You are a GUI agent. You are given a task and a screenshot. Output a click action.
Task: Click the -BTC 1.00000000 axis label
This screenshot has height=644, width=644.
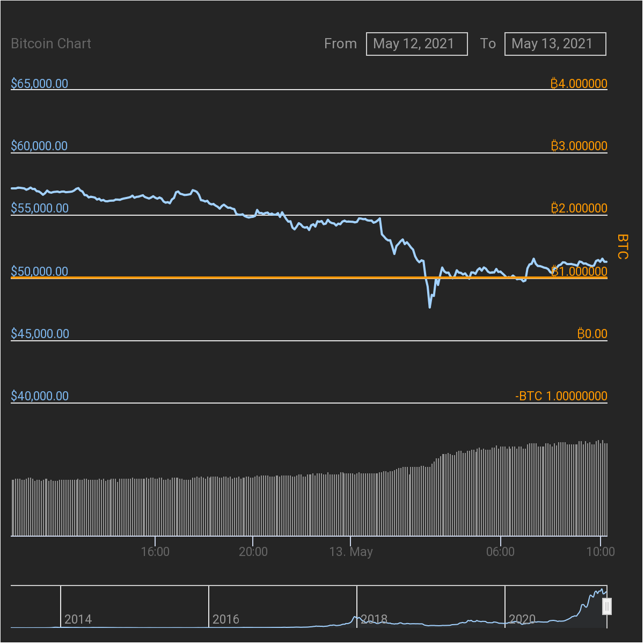[561, 396]
